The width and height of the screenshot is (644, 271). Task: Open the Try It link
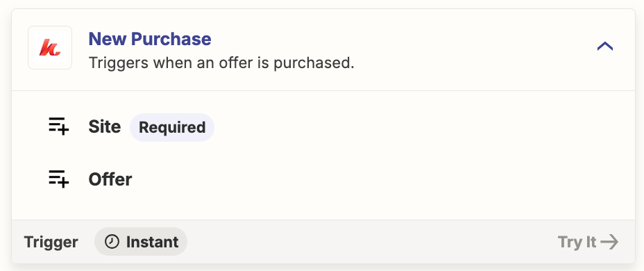pyautogui.click(x=588, y=242)
